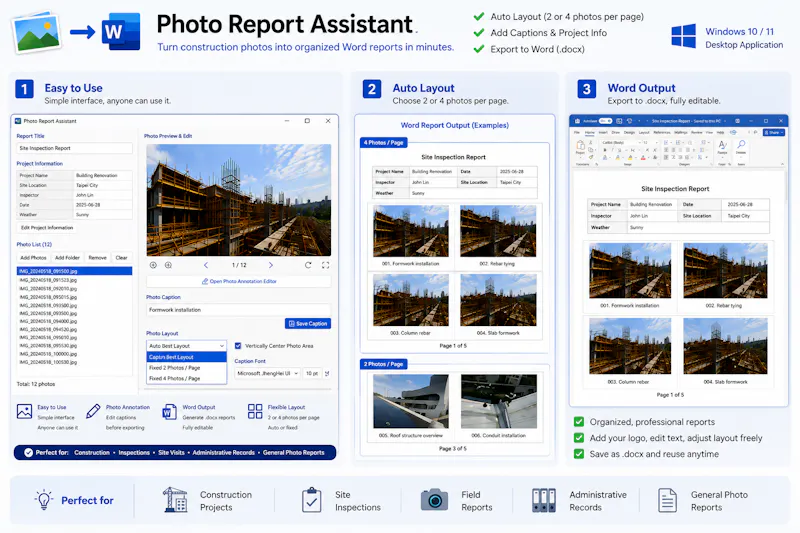Switch to Home tab in Word

[x=590, y=133]
